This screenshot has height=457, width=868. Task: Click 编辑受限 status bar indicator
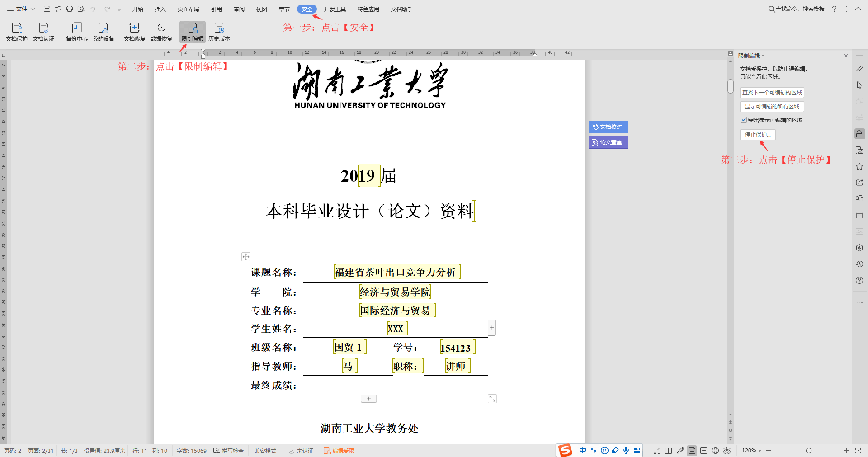click(x=339, y=451)
